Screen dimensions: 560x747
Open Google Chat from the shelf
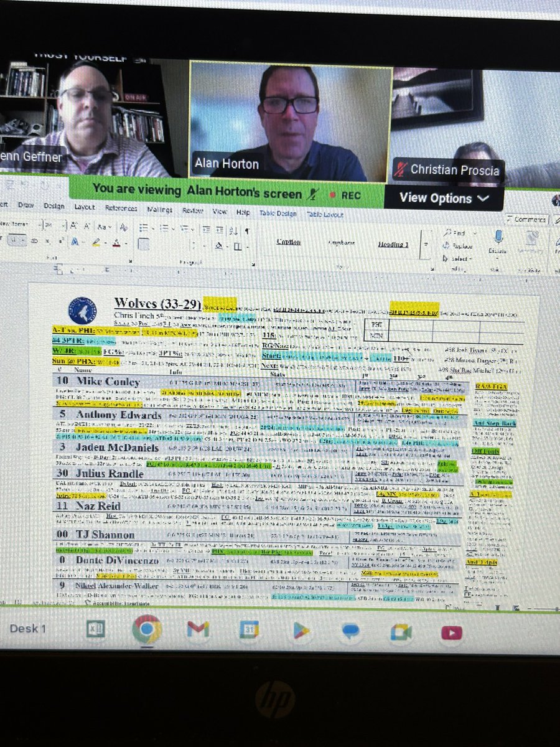click(x=350, y=631)
